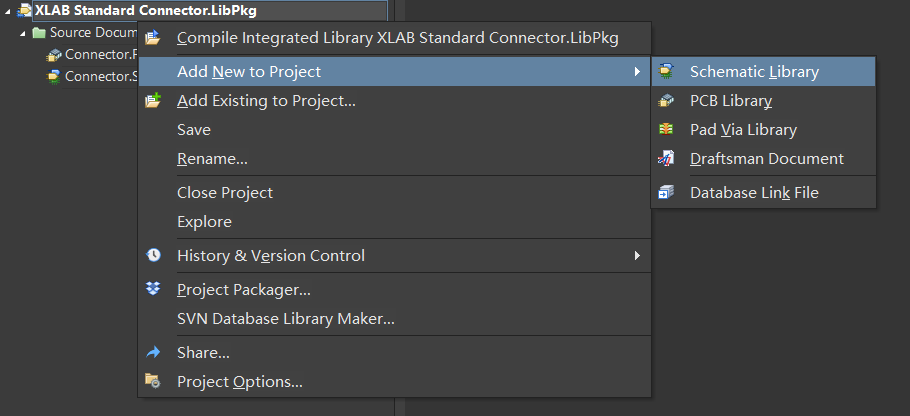Open the Add New to Project submenu arrow
Image resolution: width=910 pixels, height=416 pixels.
(637, 72)
